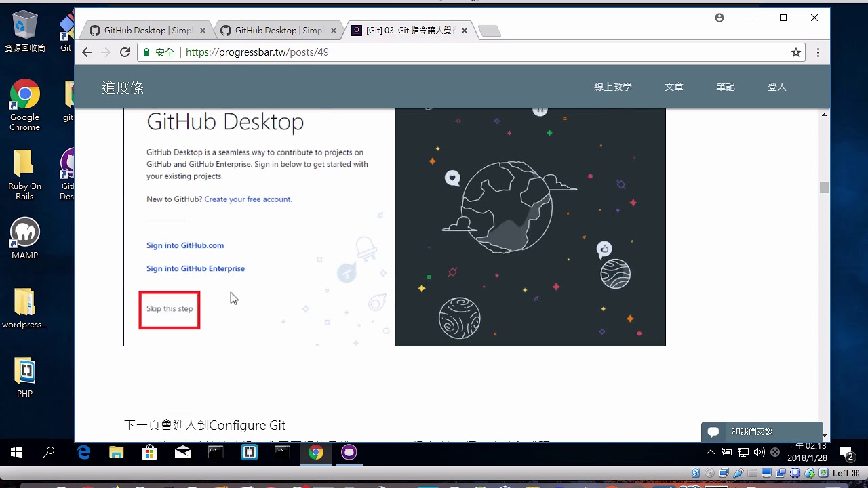Switch to the second GitHub Desktop tab
The width and height of the screenshot is (868, 488).
click(279, 30)
